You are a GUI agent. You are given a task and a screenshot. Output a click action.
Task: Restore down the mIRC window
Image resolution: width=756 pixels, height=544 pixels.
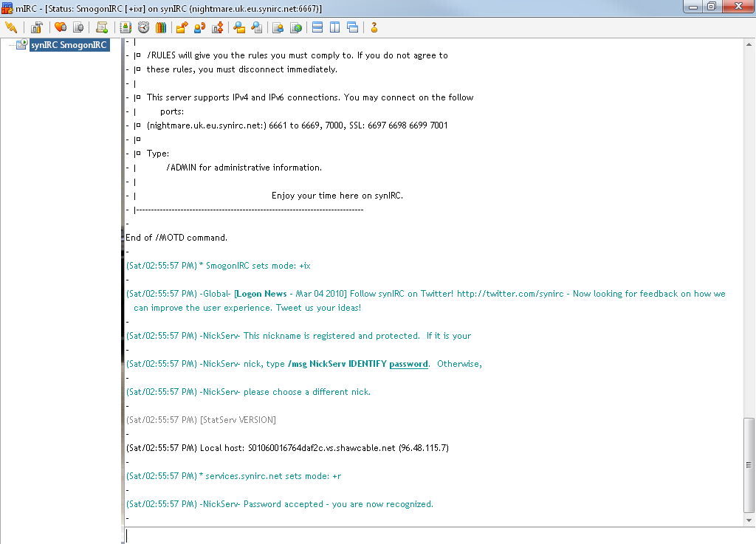click(x=712, y=7)
